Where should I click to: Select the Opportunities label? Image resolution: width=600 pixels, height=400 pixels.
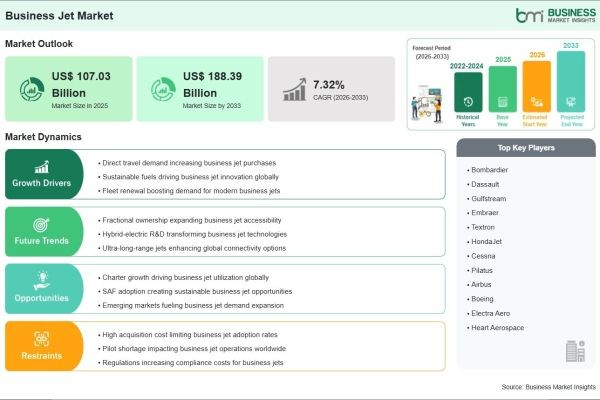pos(41,298)
